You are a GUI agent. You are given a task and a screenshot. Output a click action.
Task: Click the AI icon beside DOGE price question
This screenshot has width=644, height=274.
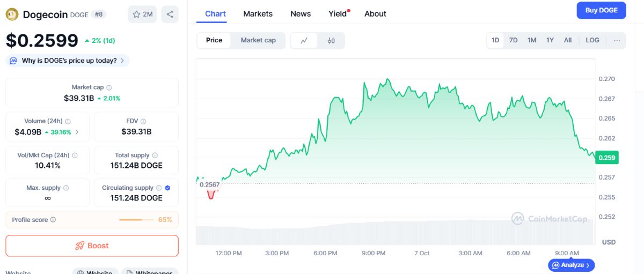click(14, 61)
